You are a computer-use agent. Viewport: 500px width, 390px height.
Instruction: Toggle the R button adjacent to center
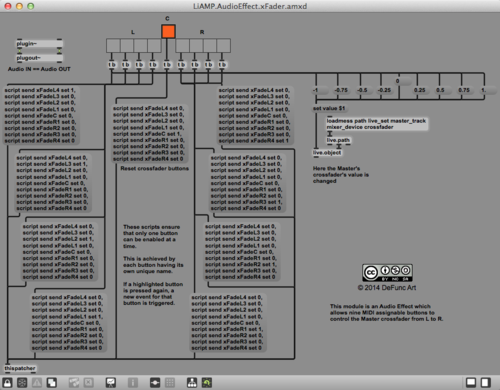pyautogui.click(x=182, y=46)
